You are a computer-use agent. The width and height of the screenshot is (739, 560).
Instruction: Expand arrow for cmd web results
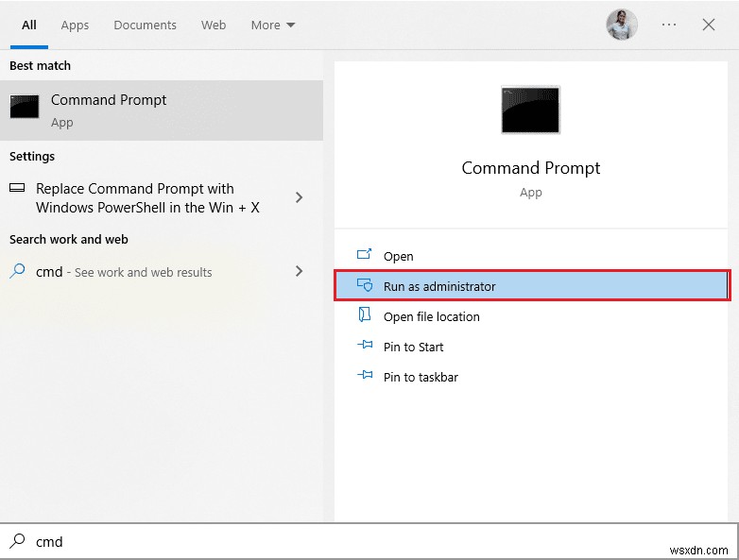click(299, 271)
